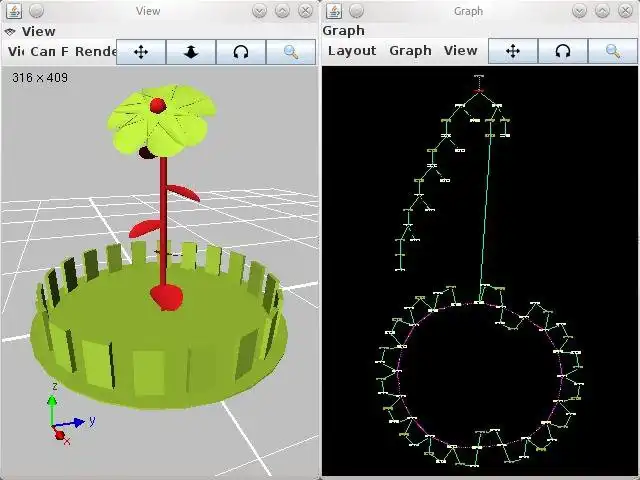Select the move tool in View window

coord(141,52)
